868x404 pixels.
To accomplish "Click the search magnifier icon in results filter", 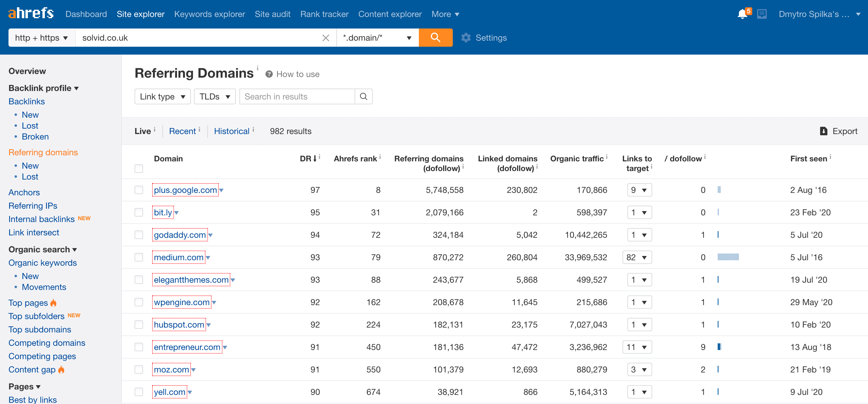I will (x=364, y=96).
